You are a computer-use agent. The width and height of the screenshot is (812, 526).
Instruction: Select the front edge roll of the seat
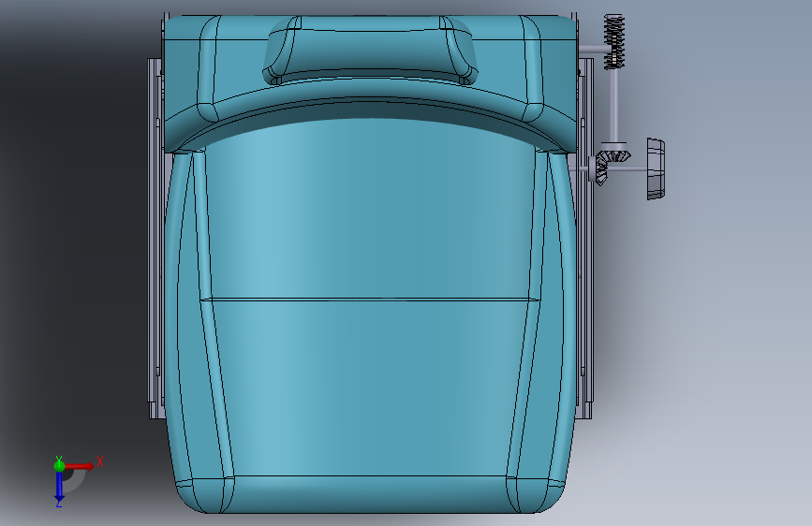(x=370, y=494)
